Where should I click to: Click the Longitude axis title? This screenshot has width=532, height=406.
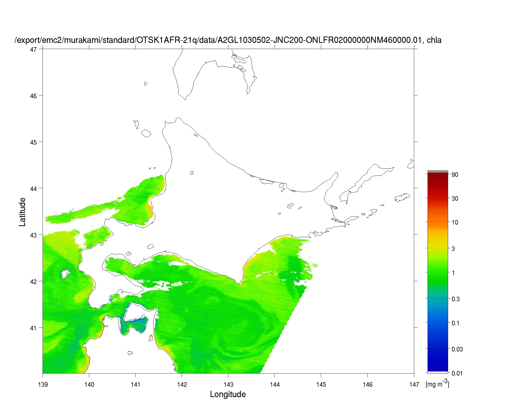coord(228,394)
